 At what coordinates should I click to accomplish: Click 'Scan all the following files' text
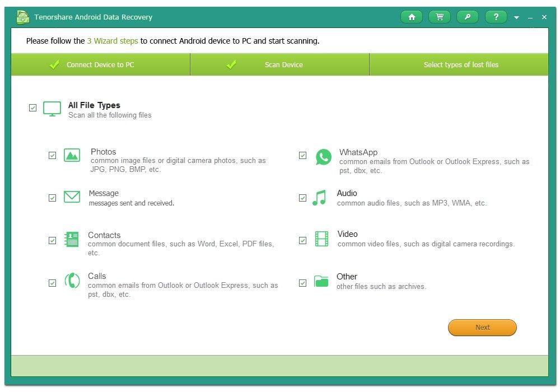pyautogui.click(x=110, y=115)
